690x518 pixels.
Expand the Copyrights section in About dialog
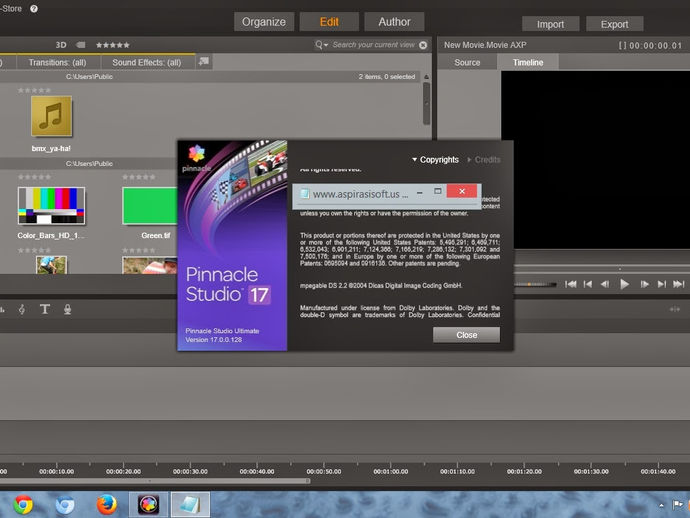[435, 160]
